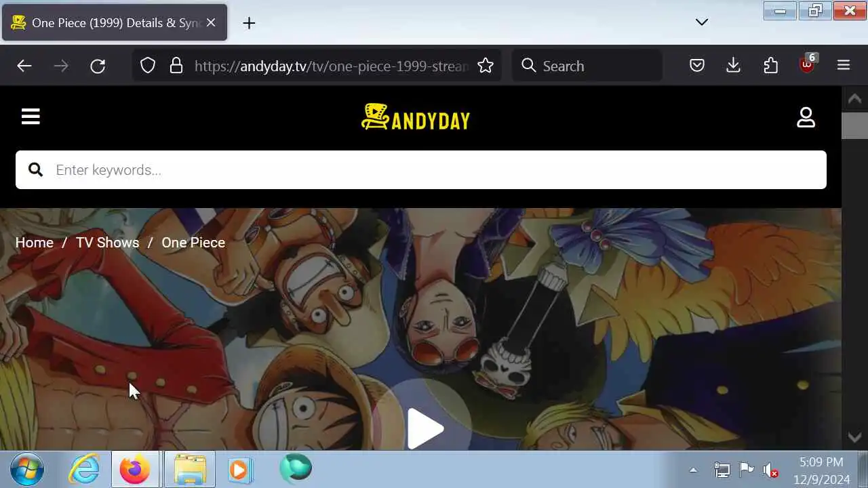Focus the Enter keywords search field
Viewport: 868px width, 488px height.
click(421, 169)
